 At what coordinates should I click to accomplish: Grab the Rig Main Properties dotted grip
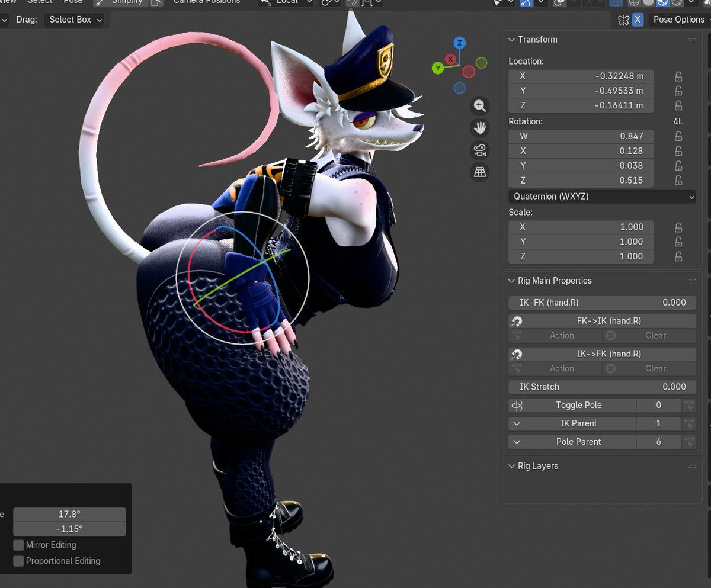(x=691, y=281)
